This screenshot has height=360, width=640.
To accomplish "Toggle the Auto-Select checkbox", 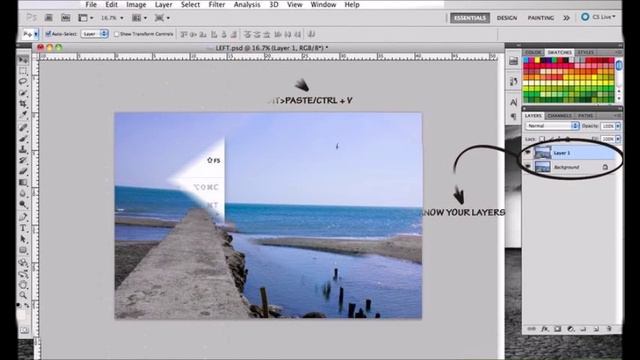I will click(x=48, y=34).
